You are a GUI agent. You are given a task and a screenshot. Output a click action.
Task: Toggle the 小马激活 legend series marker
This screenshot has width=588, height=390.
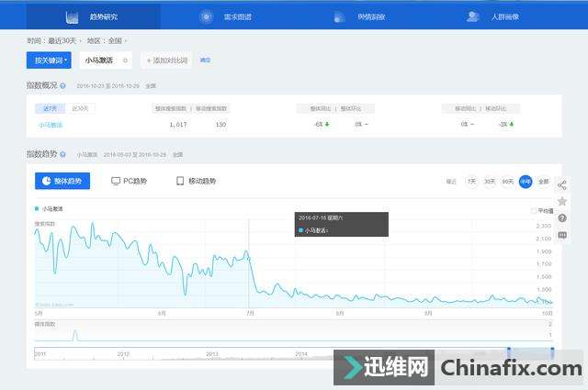click(38, 209)
